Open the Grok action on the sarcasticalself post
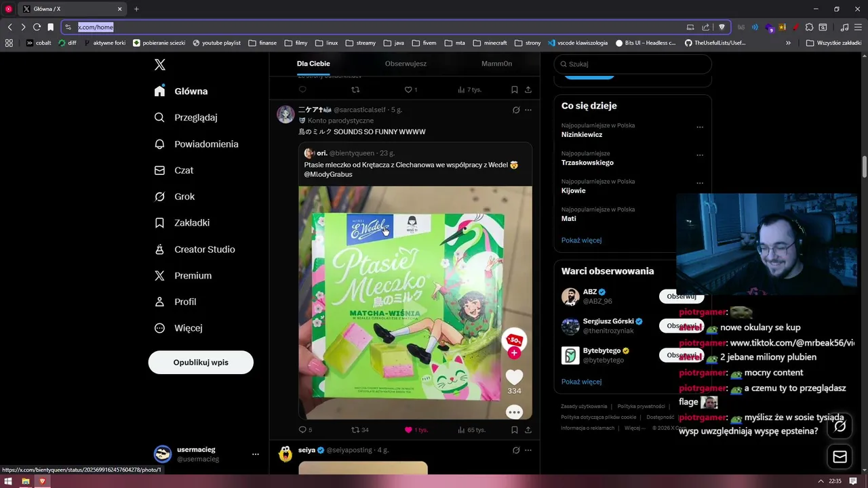 [x=516, y=110]
